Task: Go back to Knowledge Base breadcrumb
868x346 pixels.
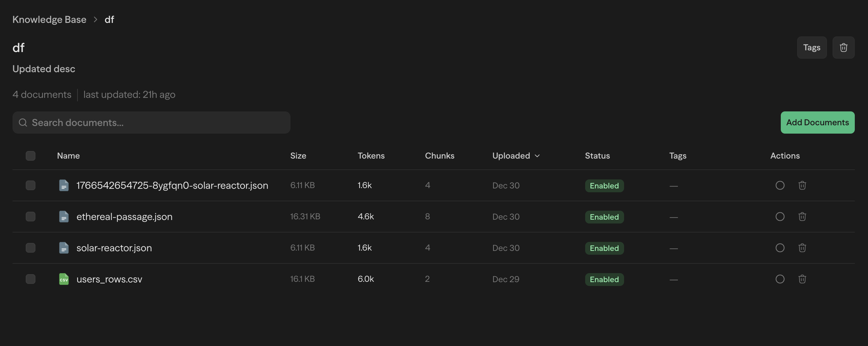Action: pos(49,19)
